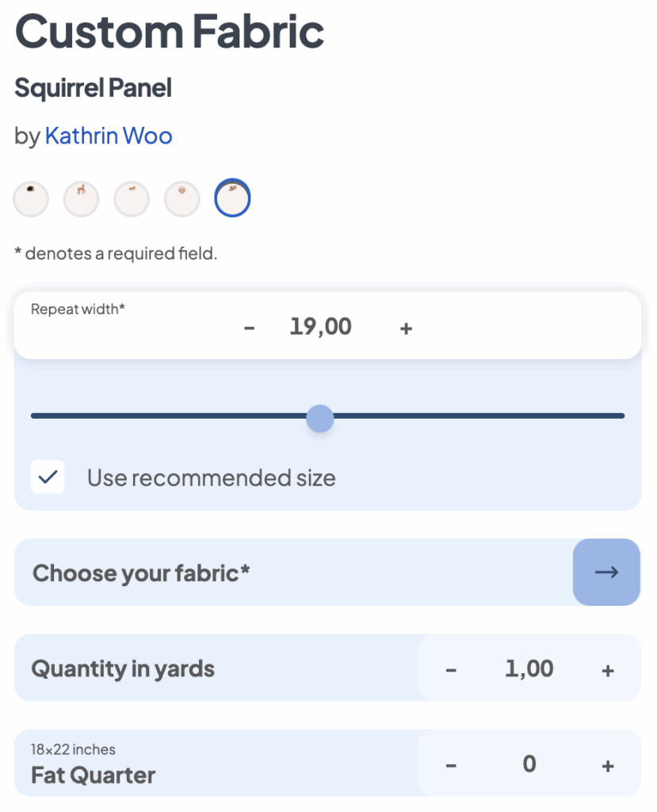The image size is (657, 812).
Task: Decrease Fat Quarter count with minus
Action: point(451,766)
